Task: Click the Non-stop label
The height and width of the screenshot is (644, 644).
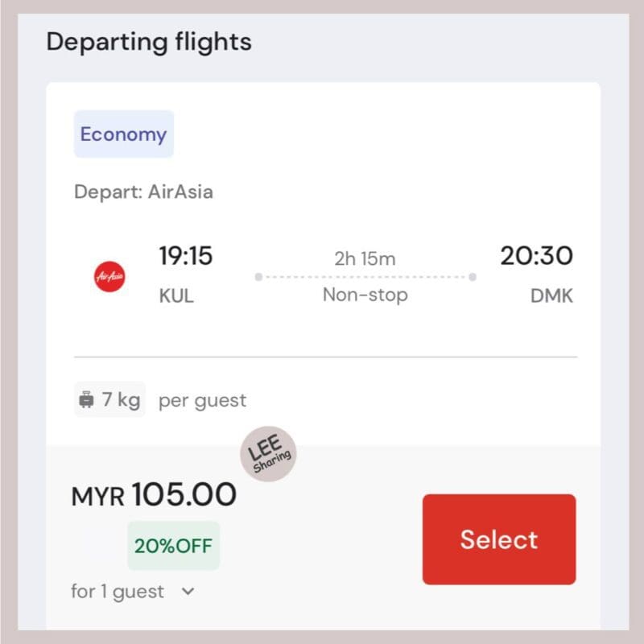Action: [365, 295]
